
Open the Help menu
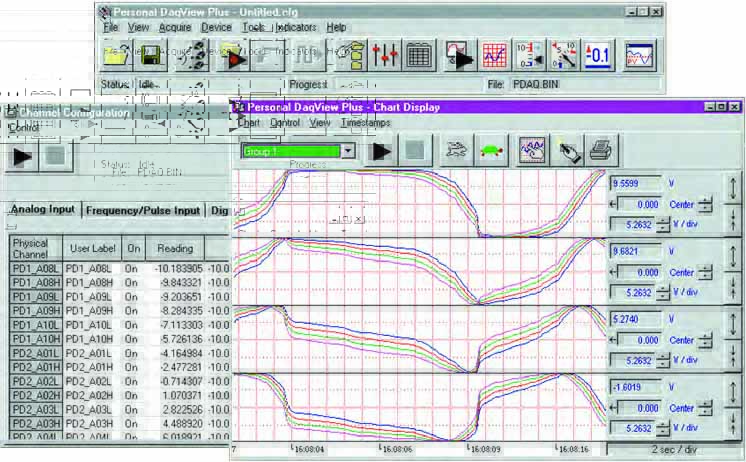[x=336, y=28]
